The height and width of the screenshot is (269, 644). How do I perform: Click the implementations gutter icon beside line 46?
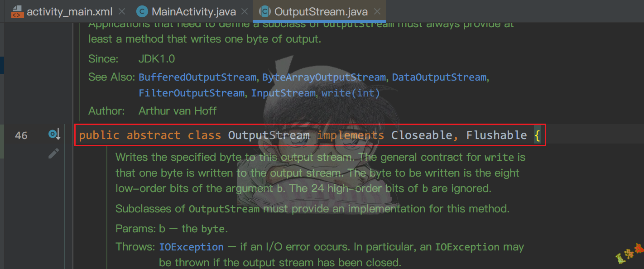tap(54, 134)
